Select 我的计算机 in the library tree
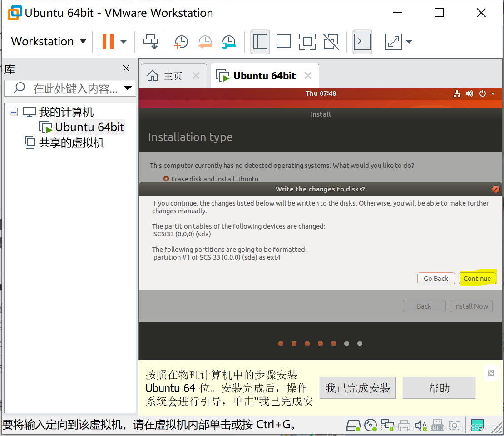This screenshot has height=436, width=504. [66, 112]
